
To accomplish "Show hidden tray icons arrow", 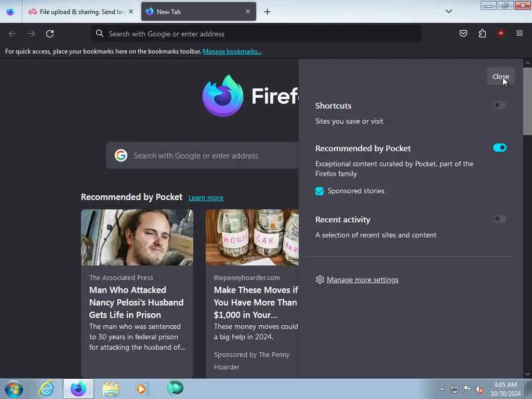I will [442, 389].
